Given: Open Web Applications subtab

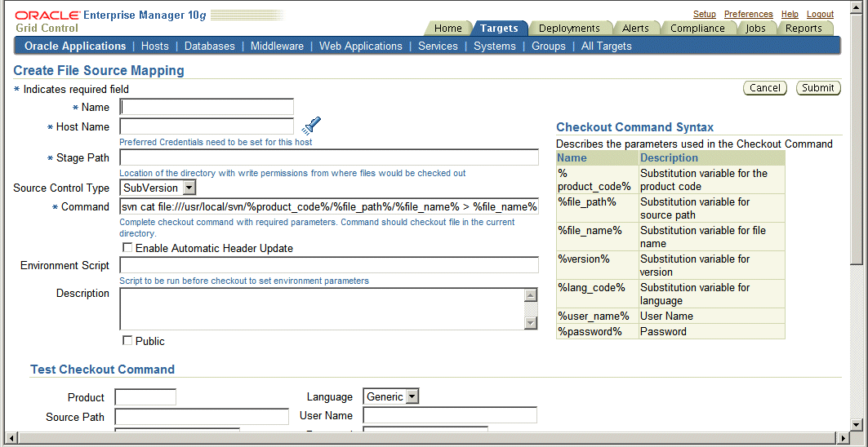Looking at the screenshot, I should (x=361, y=46).
